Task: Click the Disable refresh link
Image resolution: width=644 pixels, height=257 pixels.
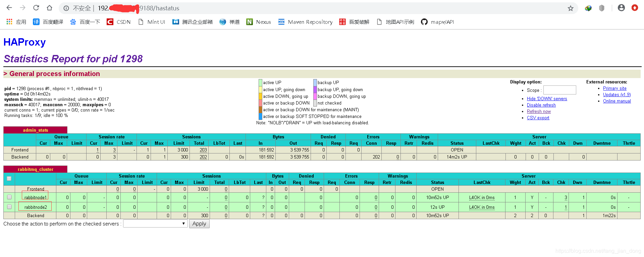Action: coord(541,105)
